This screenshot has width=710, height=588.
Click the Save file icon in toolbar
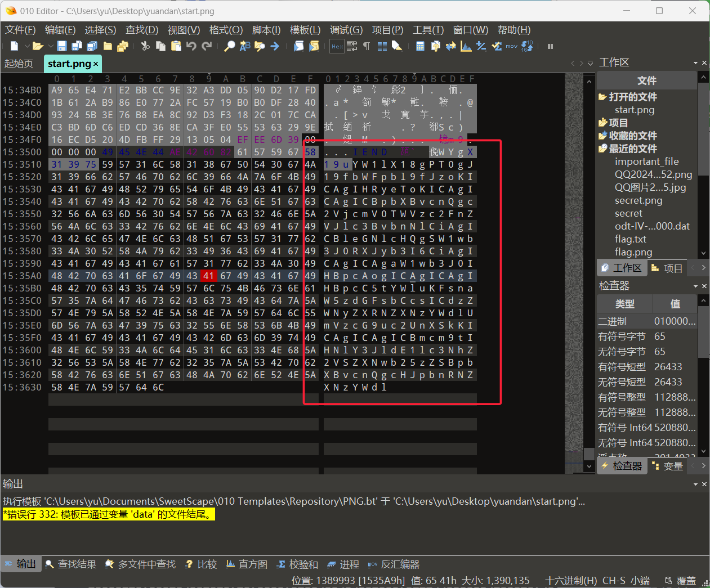coord(62,46)
